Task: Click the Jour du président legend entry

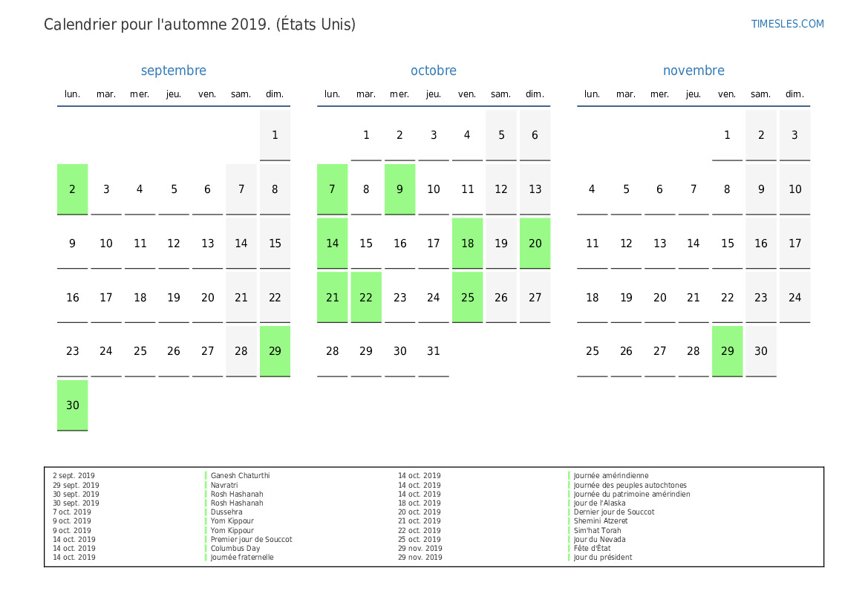Action: [603, 558]
